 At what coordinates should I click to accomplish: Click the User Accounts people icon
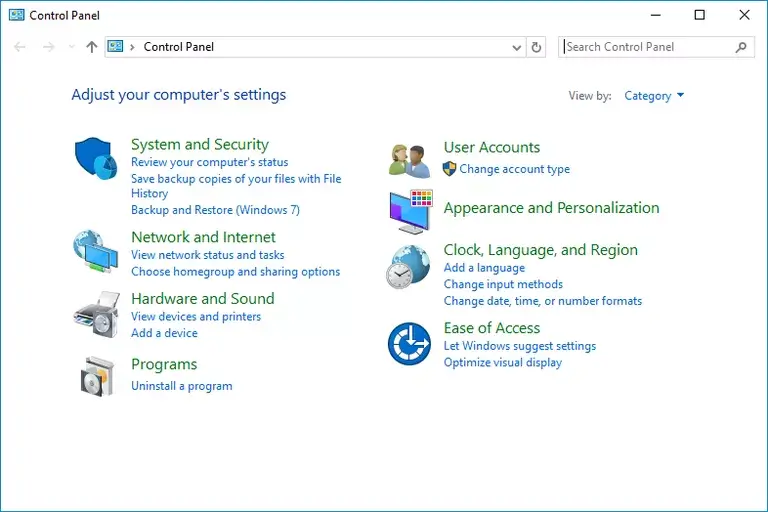coord(410,160)
